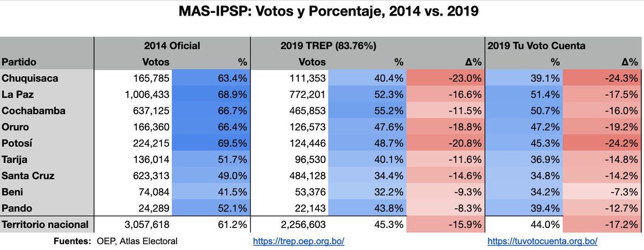Image resolution: width=644 pixels, height=250 pixels.
Task: Select the Oruro row label
Action: point(15,127)
